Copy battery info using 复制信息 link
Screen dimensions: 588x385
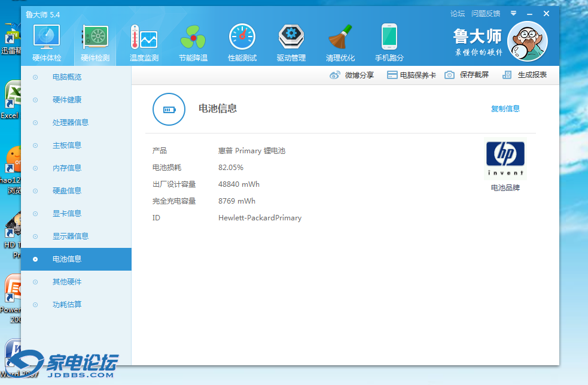pyautogui.click(x=505, y=109)
